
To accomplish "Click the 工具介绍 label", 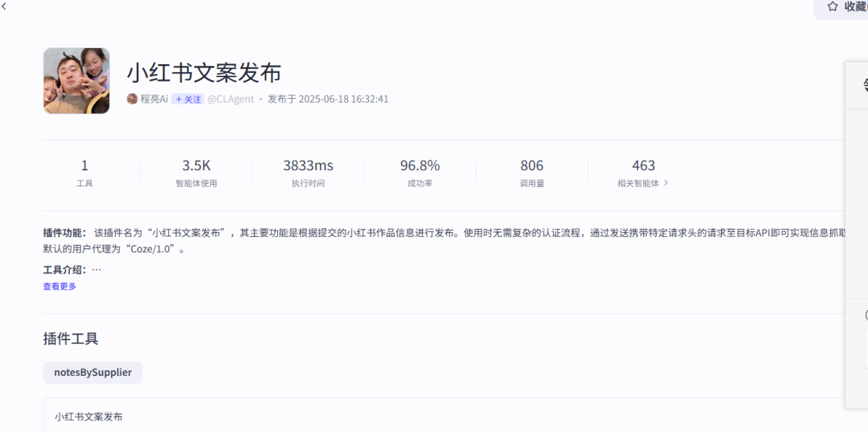I will pos(64,270).
